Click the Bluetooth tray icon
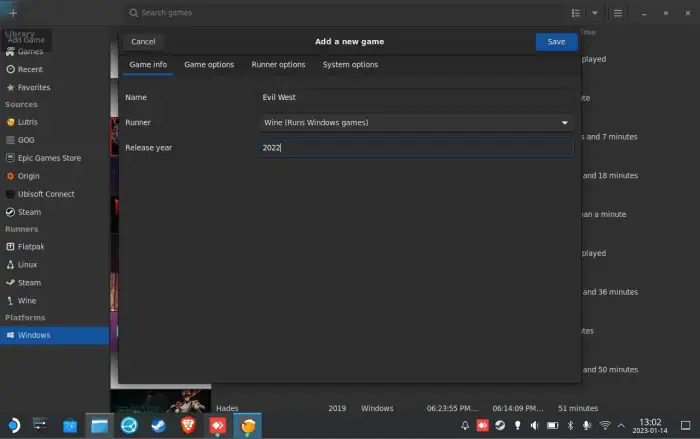This screenshot has height=439, width=700. [570, 426]
